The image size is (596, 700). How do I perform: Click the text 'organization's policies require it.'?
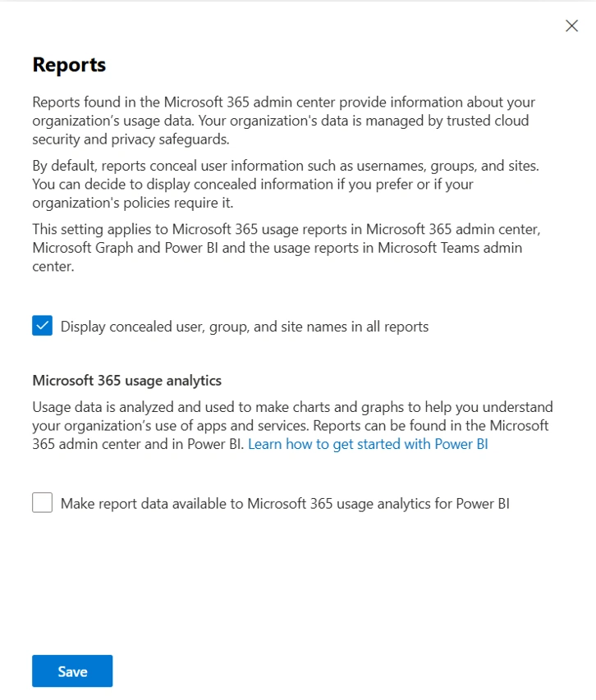[x=133, y=203]
